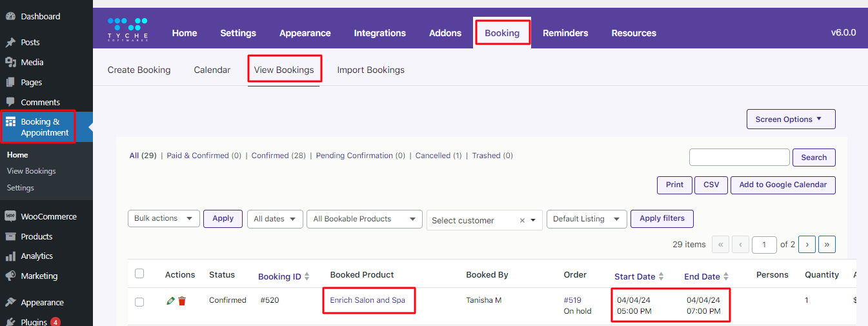The image size is (868, 326).
Task: Edit booking #520 with pencil icon
Action: click(170, 301)
